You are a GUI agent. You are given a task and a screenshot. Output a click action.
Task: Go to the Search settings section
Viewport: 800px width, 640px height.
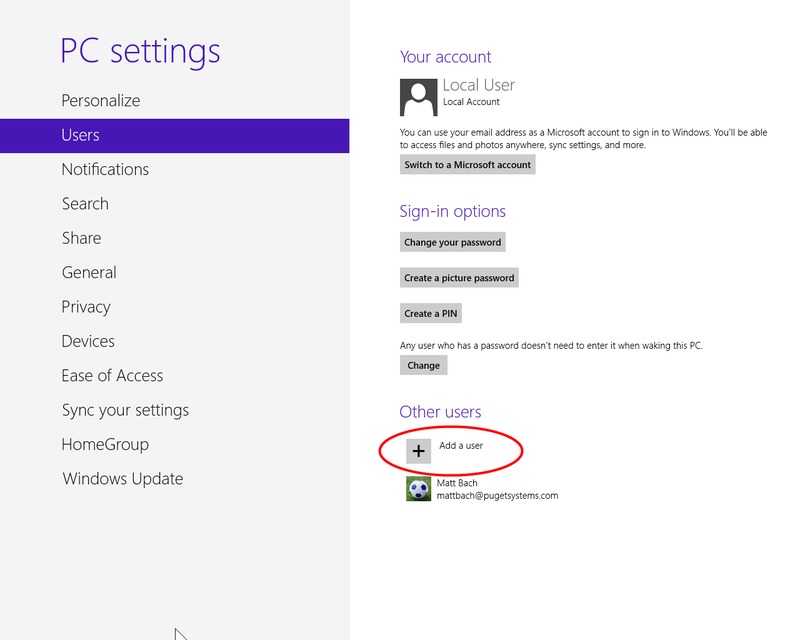click(x=85, y=203)
